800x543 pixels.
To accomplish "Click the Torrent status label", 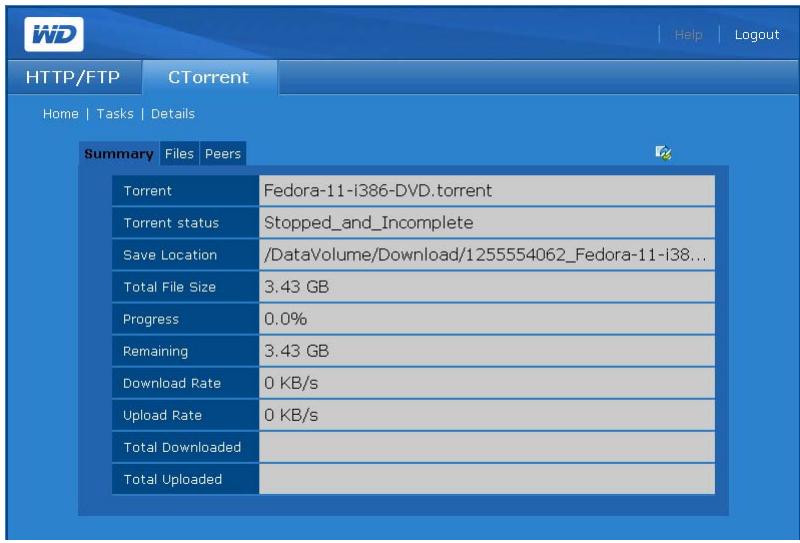I will (171, 223).
